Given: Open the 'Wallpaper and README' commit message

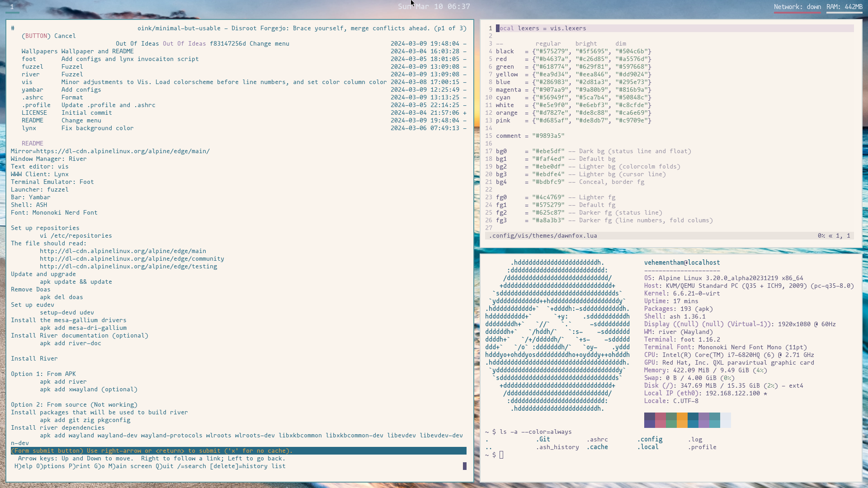Looking at the screenshot, I should (x=98, y=52).
